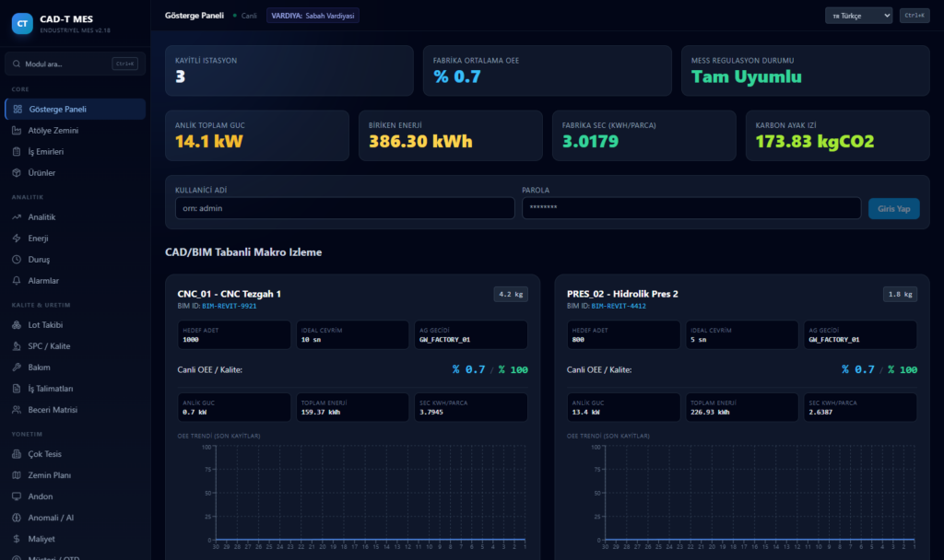Viewport: 944px width, 560px height.
Task: Open Çok Tesis via its building icon
Action: tap(17, 454)
